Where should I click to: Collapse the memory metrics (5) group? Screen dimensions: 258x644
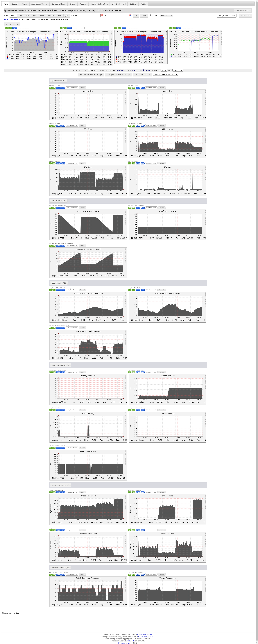point(60,365)
